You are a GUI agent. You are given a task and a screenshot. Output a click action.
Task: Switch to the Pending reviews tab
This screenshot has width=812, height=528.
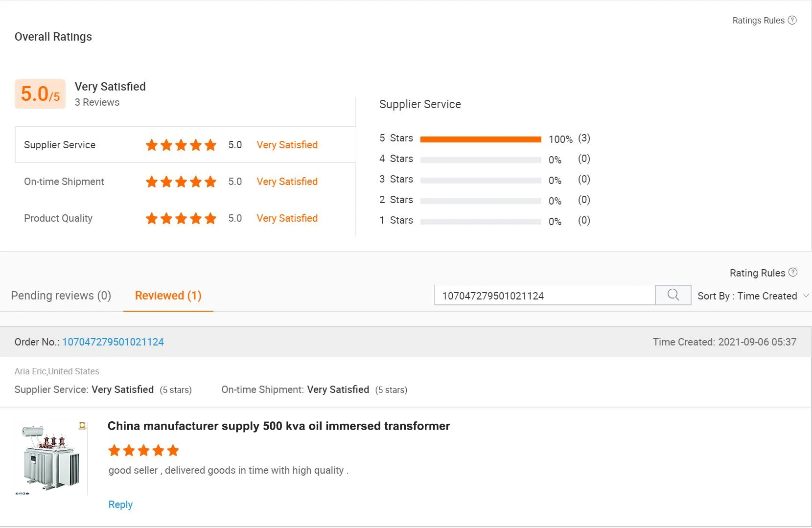[x=61, y=296]
